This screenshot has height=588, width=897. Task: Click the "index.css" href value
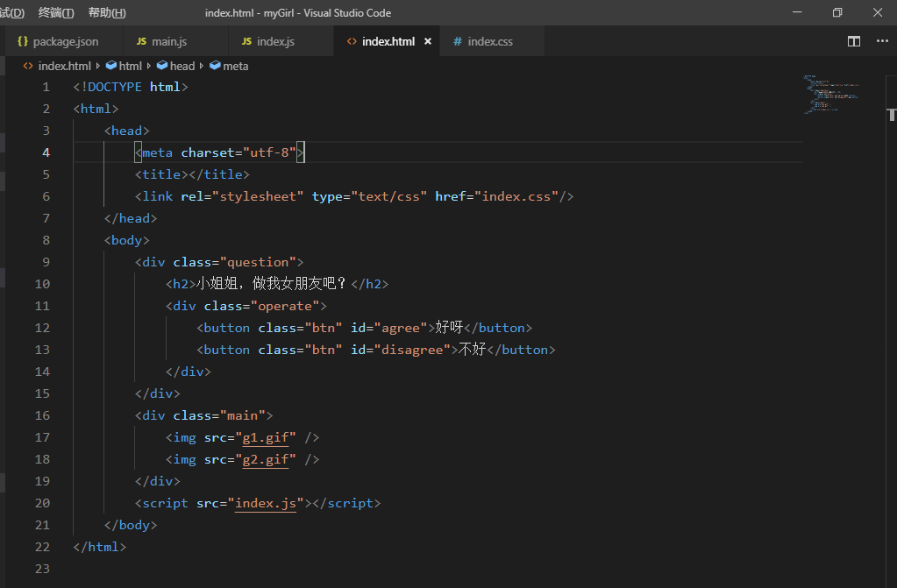pos(516,196)
